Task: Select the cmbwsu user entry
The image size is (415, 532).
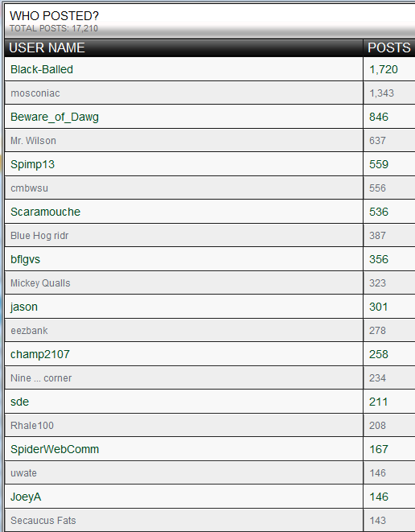Action: 29,188
